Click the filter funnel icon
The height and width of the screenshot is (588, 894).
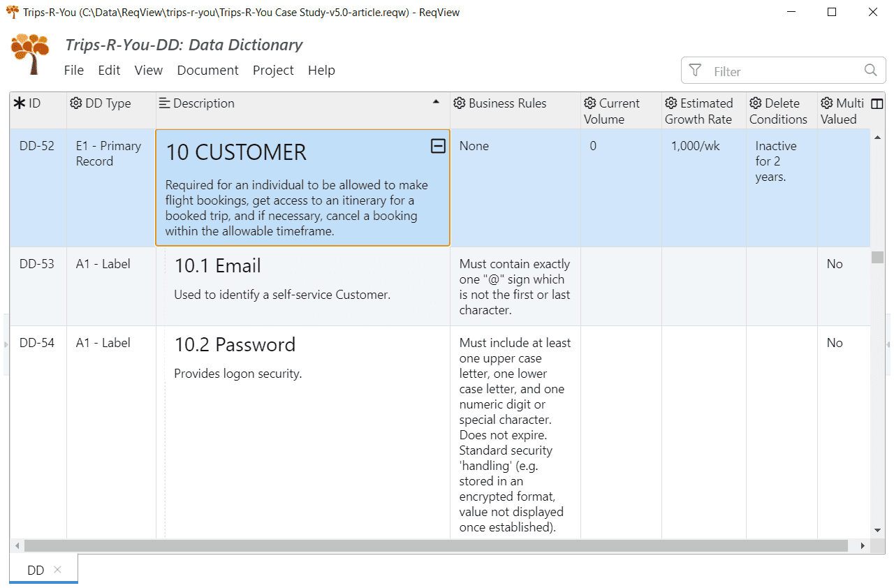(x=695, y=71)
